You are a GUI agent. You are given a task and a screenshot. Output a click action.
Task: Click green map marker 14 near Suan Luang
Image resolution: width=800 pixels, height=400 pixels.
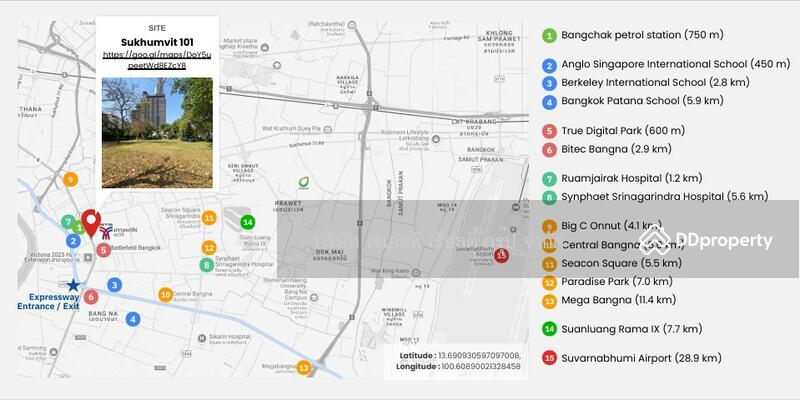click(247, 222)
